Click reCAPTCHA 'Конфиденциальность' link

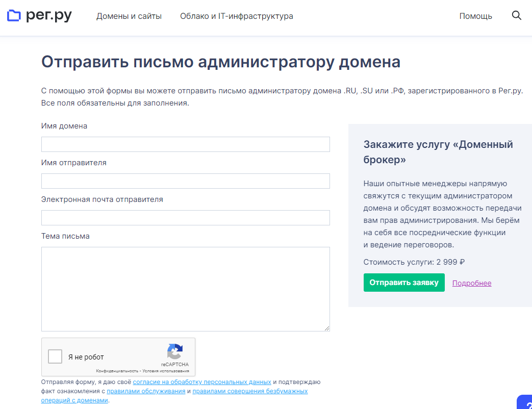pos(117,371)
